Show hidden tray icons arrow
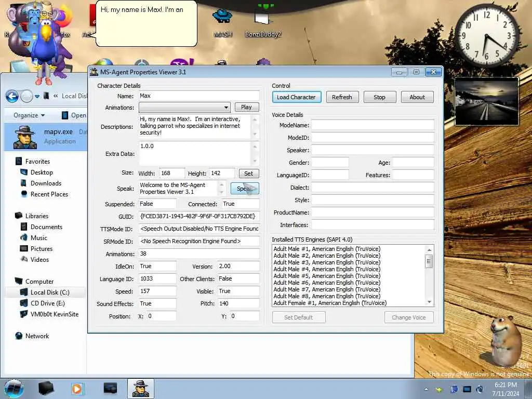This screenshot has width=532, height=399. point(426,389)
